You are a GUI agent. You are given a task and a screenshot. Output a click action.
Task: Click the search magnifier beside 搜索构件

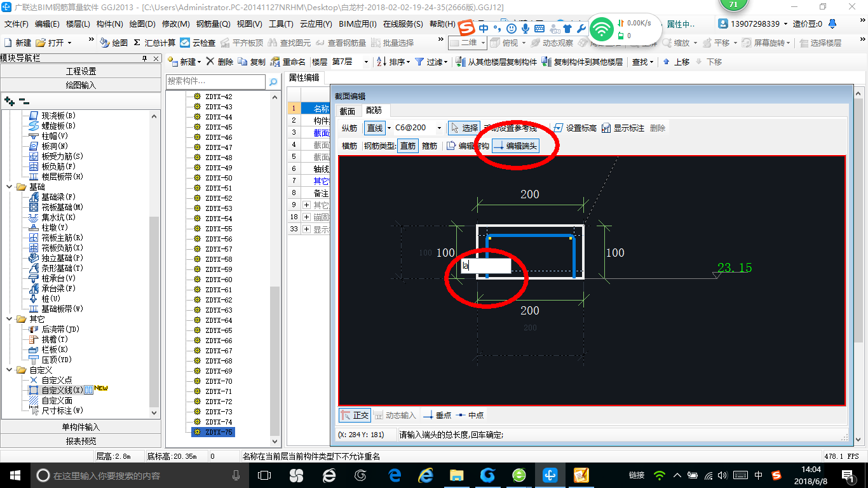pyautogui.click(x=273, y=82)
